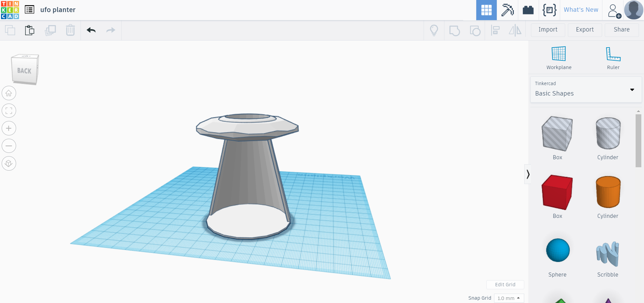
Task: Select the UFO planter model on workplane
Action: (248, 176)
